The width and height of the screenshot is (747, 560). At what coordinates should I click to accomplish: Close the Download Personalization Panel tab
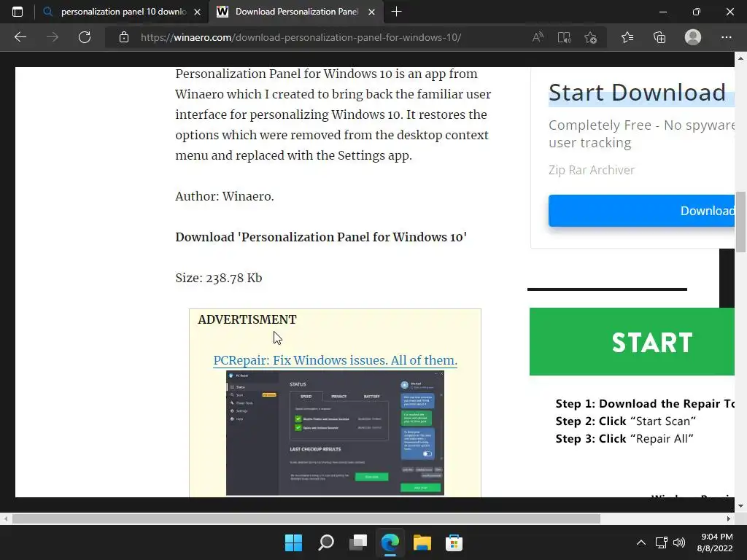point(371,12)
